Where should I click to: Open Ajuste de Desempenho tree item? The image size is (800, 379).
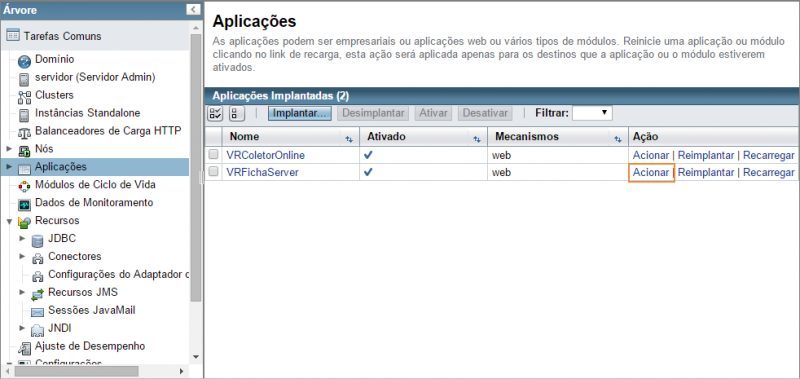click(x=90, y=346)
